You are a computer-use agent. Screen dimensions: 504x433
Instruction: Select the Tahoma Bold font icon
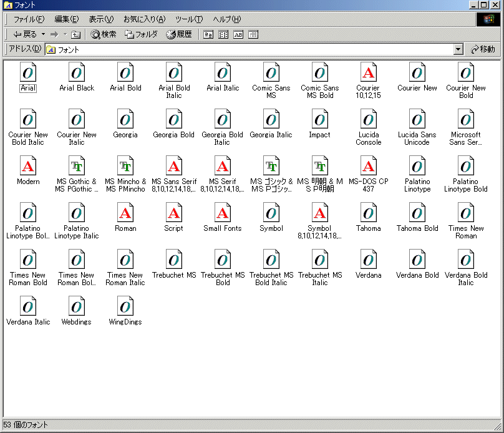pyautogui.click(x=417, y=213)
